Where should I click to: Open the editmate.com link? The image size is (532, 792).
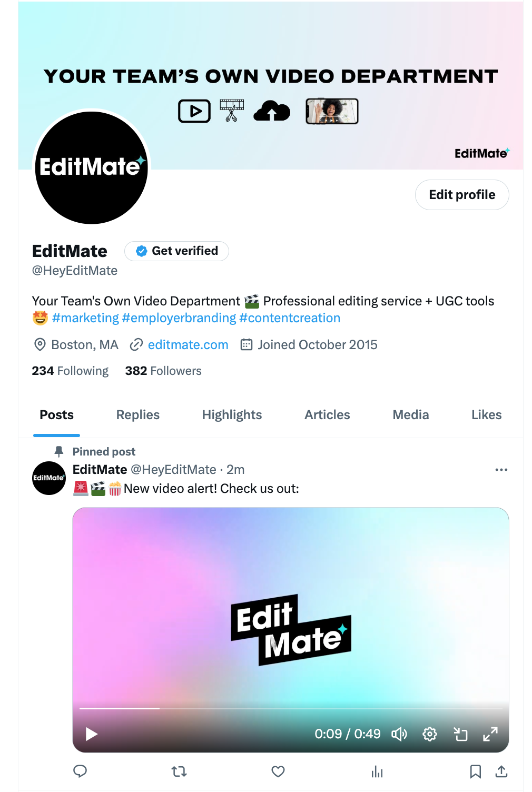click(x=188, y=345)
